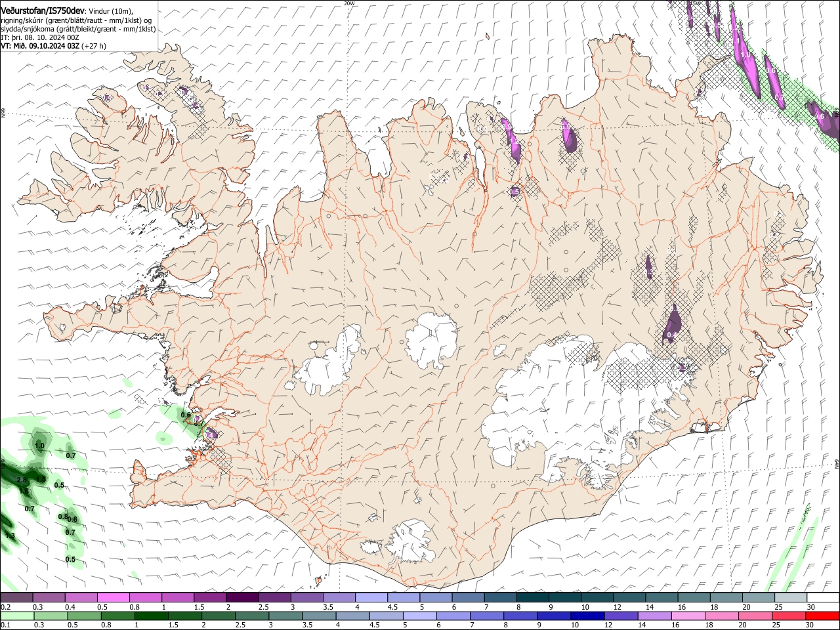840x630 pixels.
Task: Select the 'VT: Mið. 09.10.2024 03Z' valid time
Action: [x=40, y=46]
